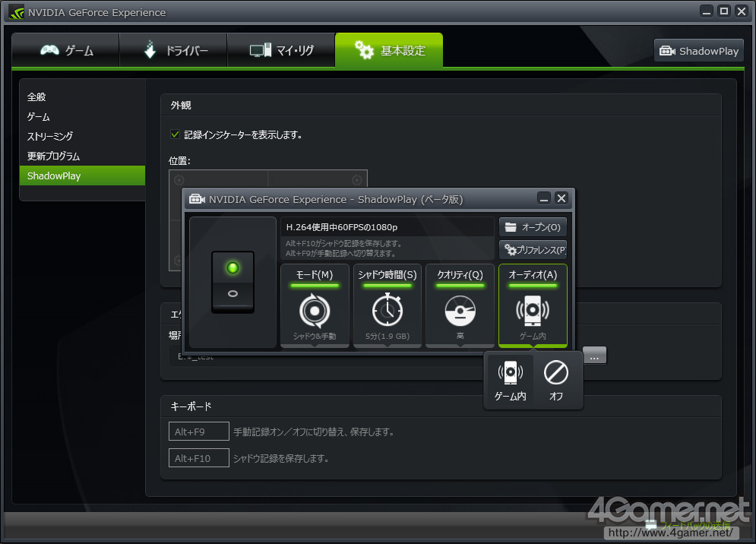The width and height of the screenshot is (756, 544).
Task: Click the Alt+F9 hotkey field
Action: pos(198,432)
